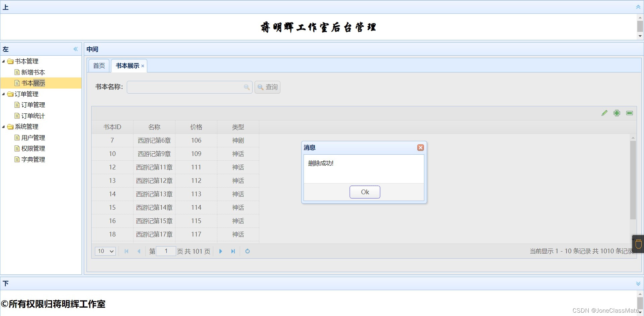Screen dimensions: 644x316
Task: Collapse the 书本管理 tree node arrow
Action: [3, 61]
